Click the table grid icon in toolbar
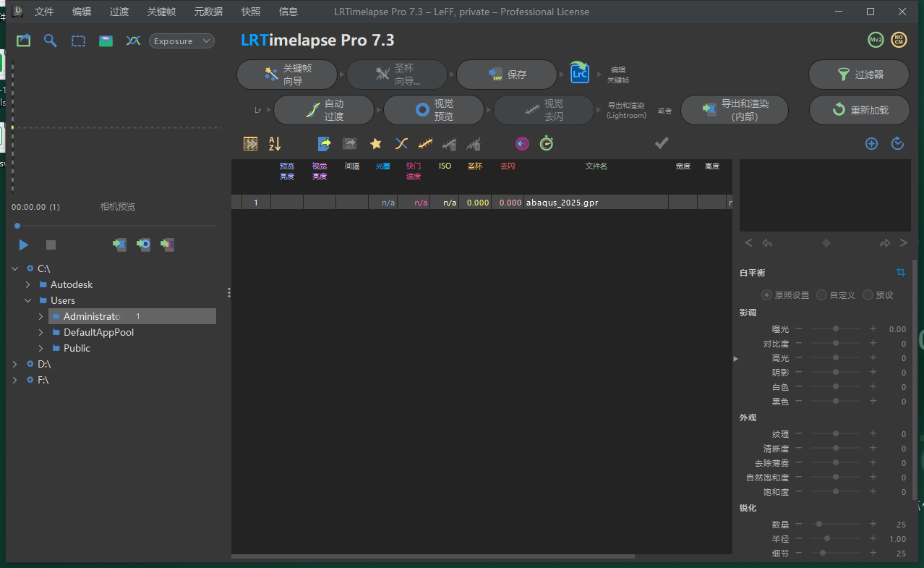The image size is (924, 568). (x=251, y=143)
